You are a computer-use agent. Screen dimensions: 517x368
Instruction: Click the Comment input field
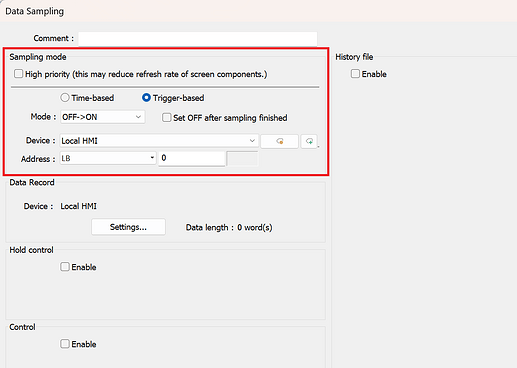198,38
